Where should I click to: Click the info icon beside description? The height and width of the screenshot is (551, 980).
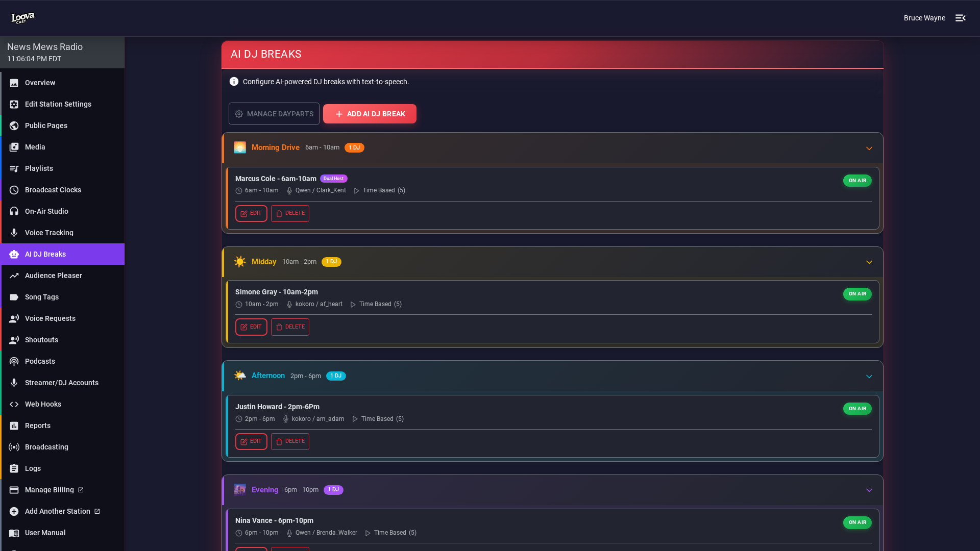coord(234,82)
